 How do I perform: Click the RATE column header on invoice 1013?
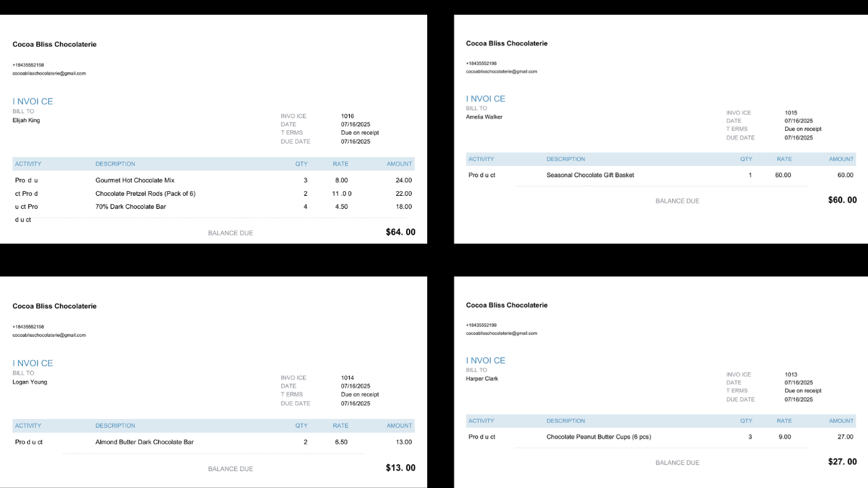tap(784, 421)
